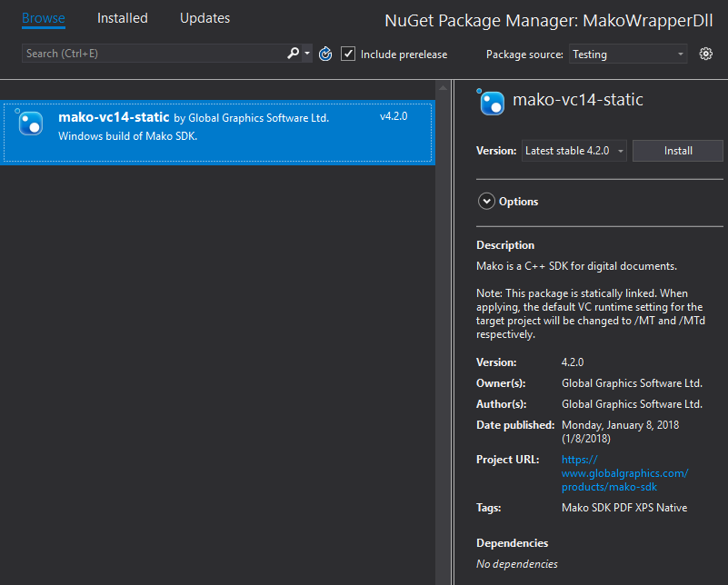The width and height of the screenshot is (728, 585).
Task: Open the Package source dropdown
Action: (628, 55)
